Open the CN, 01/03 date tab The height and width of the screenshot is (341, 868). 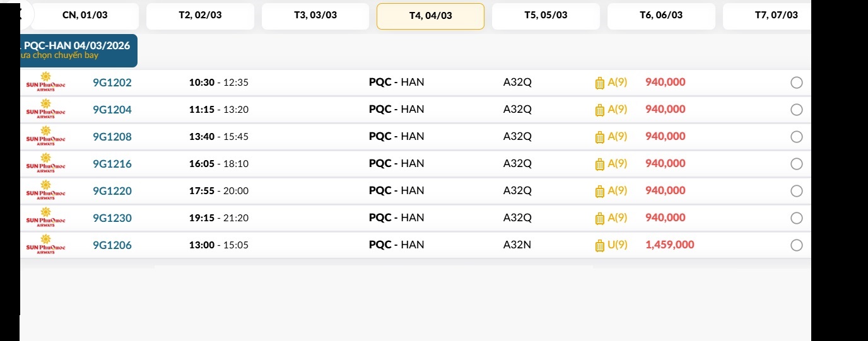85,16
